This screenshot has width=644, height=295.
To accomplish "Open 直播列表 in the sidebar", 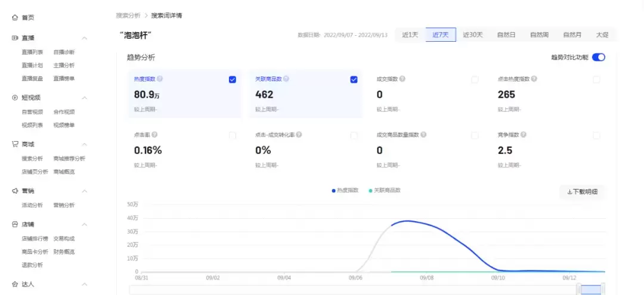I will click(x=32, y=52).
